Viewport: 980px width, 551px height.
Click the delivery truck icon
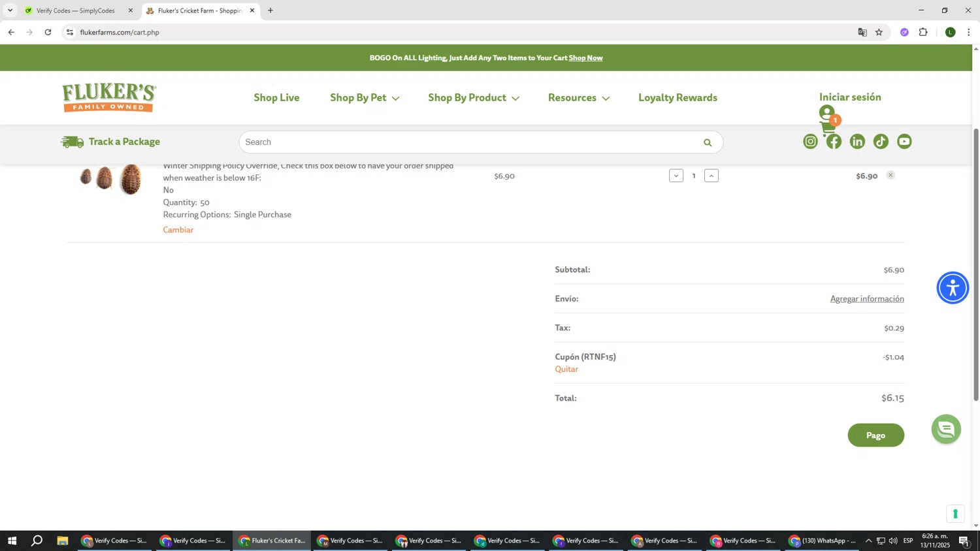(x=72, y=142)
